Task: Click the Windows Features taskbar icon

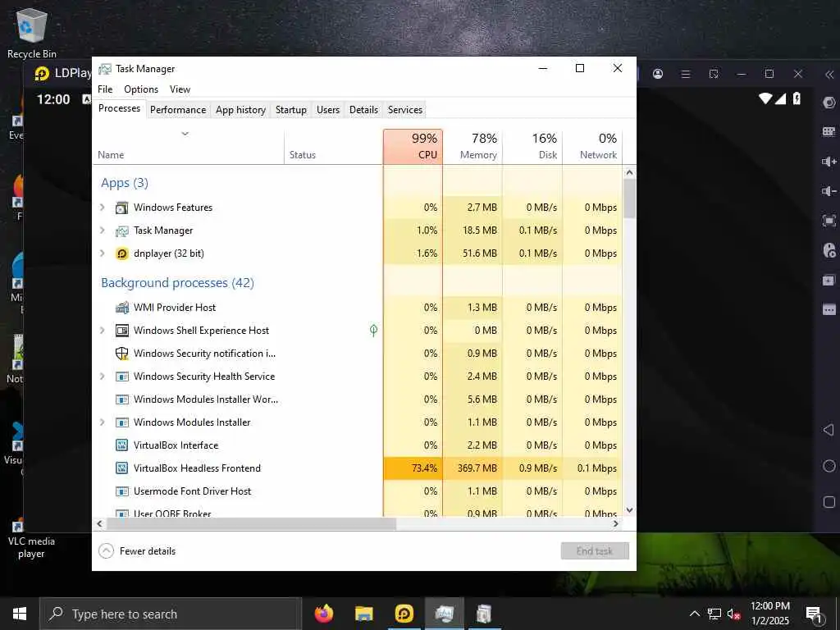Action: 484,614
